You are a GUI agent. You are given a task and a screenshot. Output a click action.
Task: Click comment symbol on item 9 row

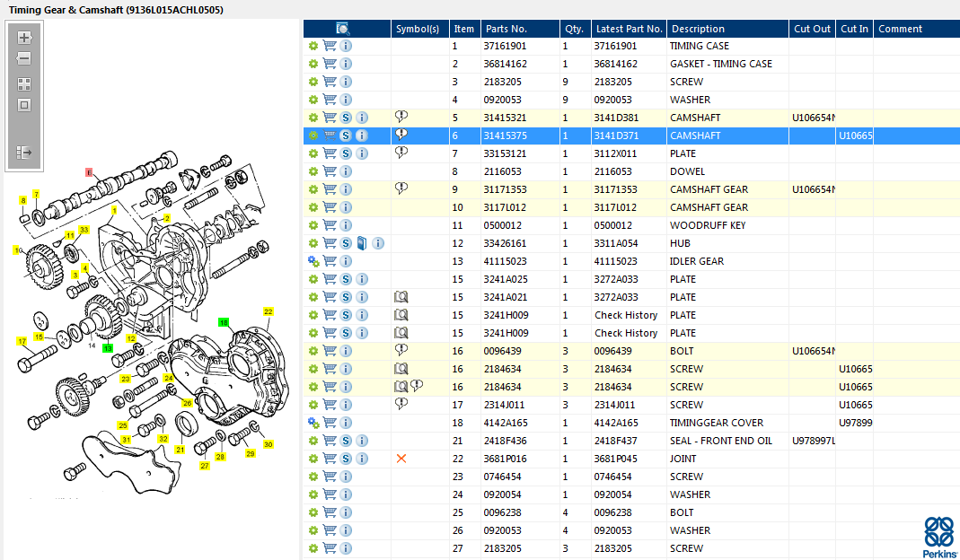tap(401, 189)
